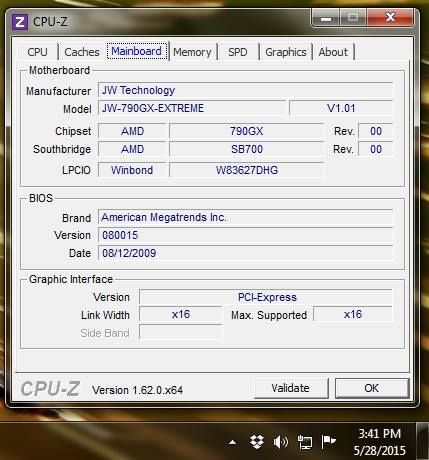This screenshot has width=429, height=460.
Task: Click BIOS date 08/12/2009 field
Action: tap(245, 253)
